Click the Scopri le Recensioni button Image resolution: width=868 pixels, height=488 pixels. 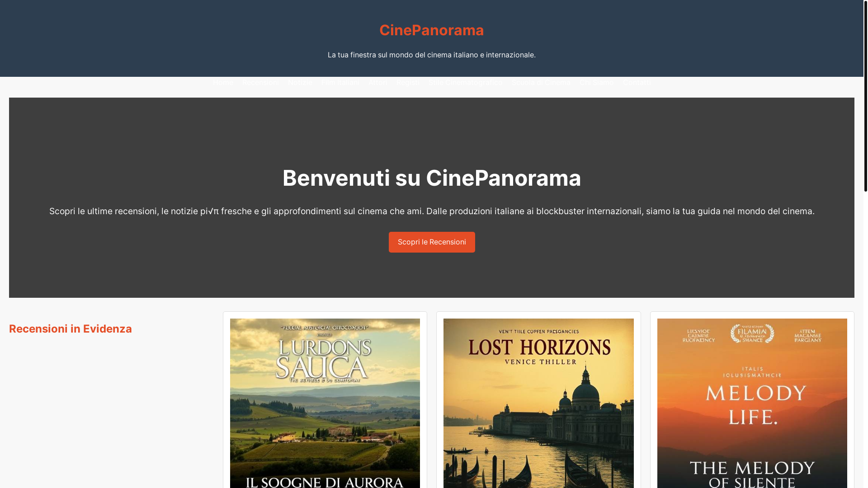click(x=432, y=242)
